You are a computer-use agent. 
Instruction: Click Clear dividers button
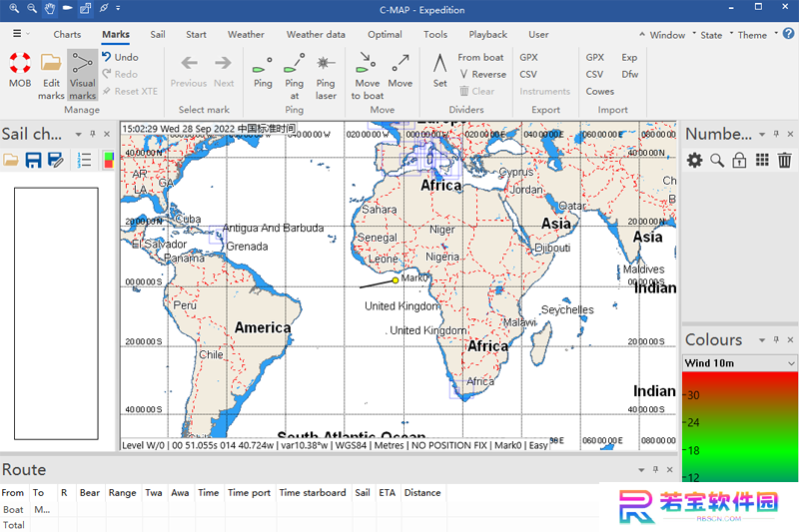pos(477,91)
